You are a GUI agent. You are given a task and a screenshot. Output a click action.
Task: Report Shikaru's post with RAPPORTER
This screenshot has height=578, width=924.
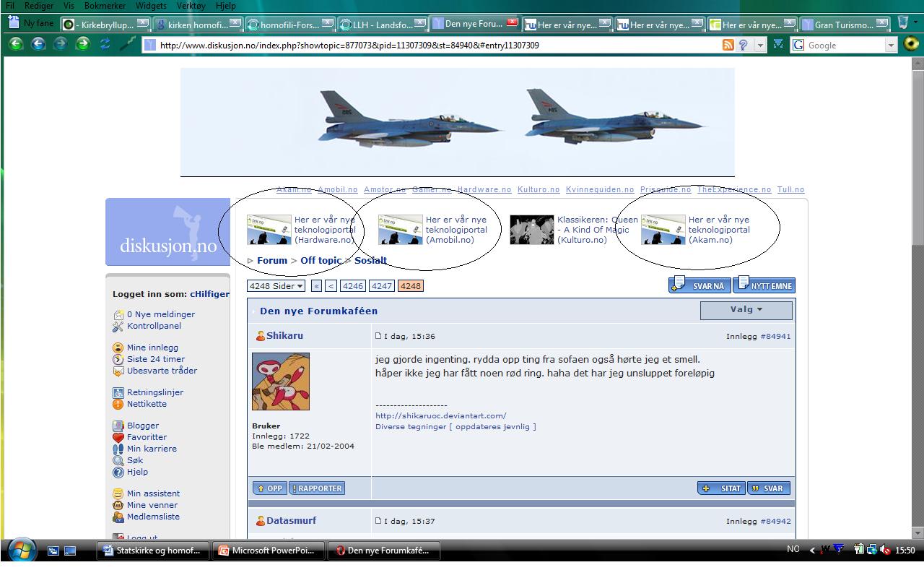pyautogui.click(x=317, y=488)
